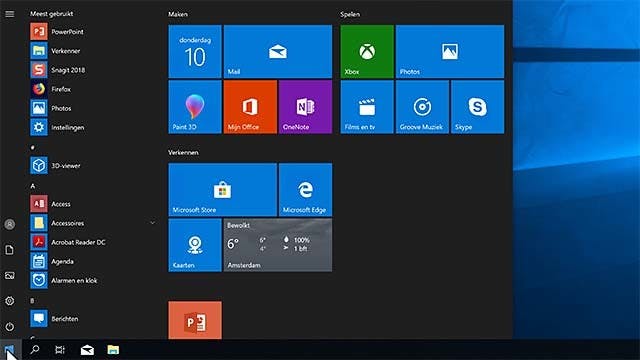Open the calendar tile showing donderdag 10
The height and width of the screenshot is (360, 640).
195,51
